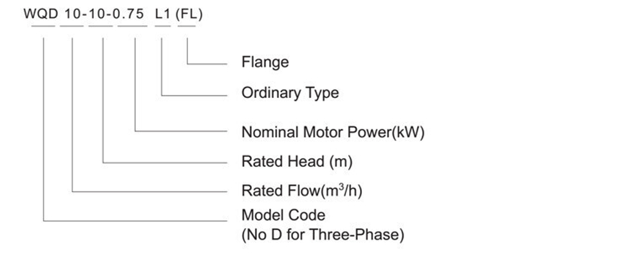Select the Nominal Motor Power(kW) label
The height and width of the screenshot is (257, 644).
333,133
